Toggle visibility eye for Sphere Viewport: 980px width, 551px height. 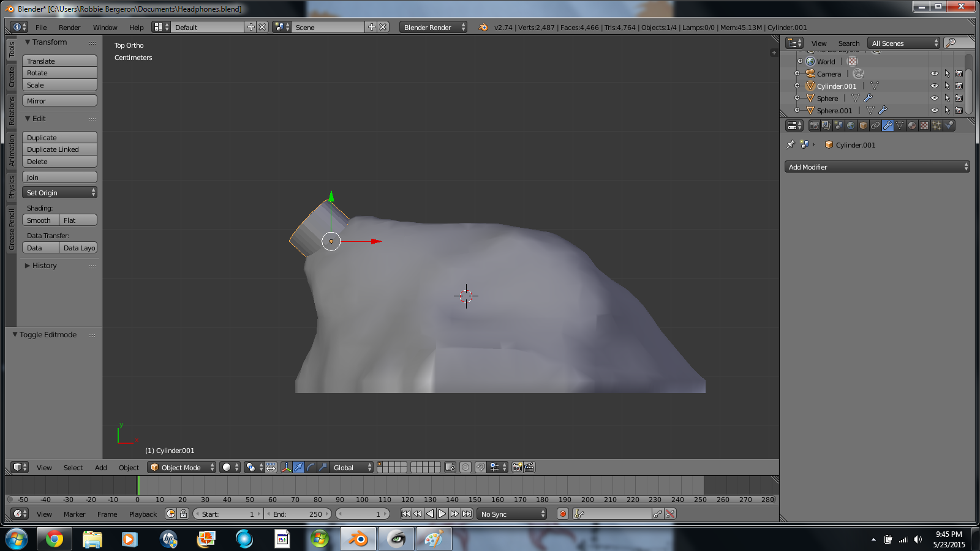click(x=935, y=98)
